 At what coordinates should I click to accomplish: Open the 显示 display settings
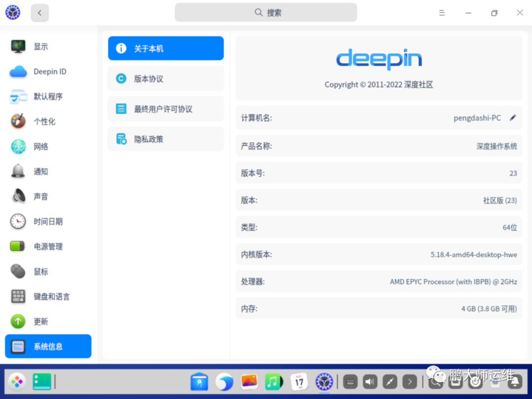click(48, 46)
